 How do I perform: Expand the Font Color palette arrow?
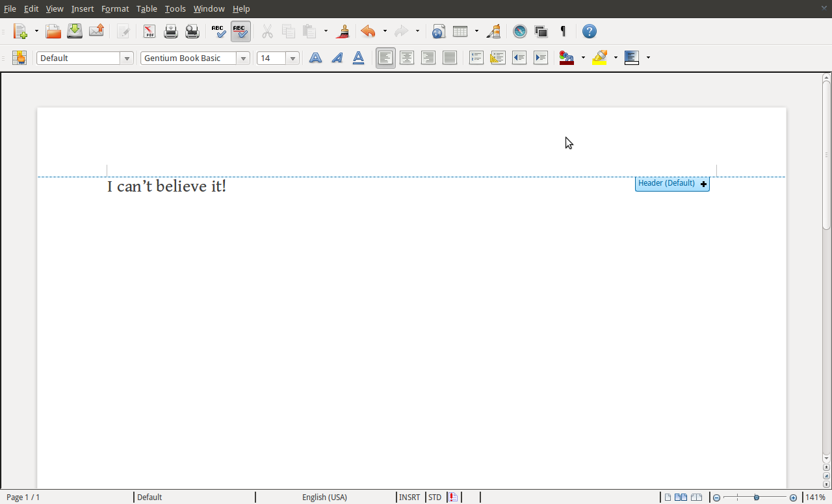[583, 58]
